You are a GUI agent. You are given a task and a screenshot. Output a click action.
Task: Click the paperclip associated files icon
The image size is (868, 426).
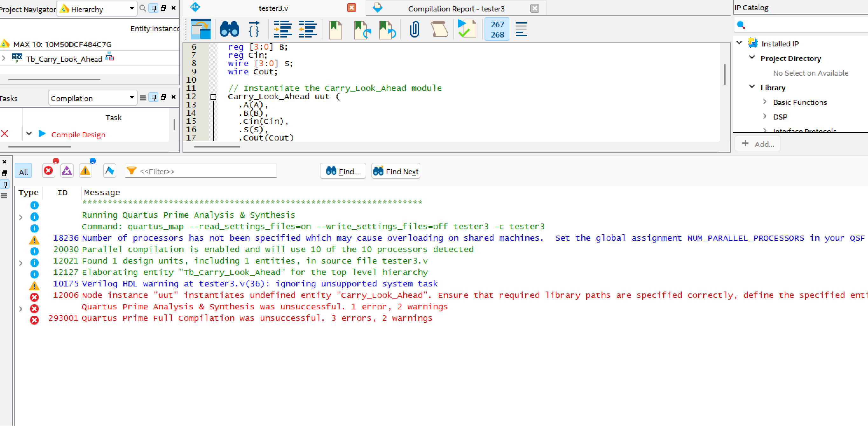coord(415,29)
